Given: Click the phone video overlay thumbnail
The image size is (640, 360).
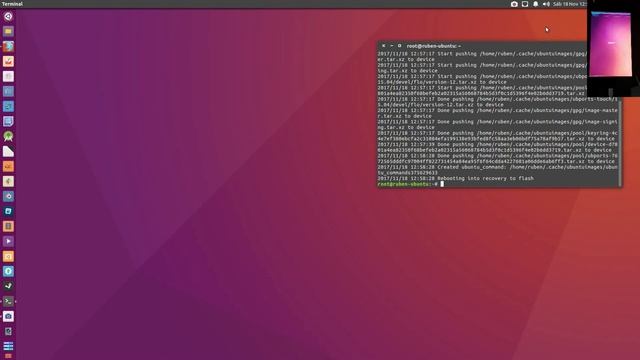Looking at the screenshot, I should (x=613, y=48).
